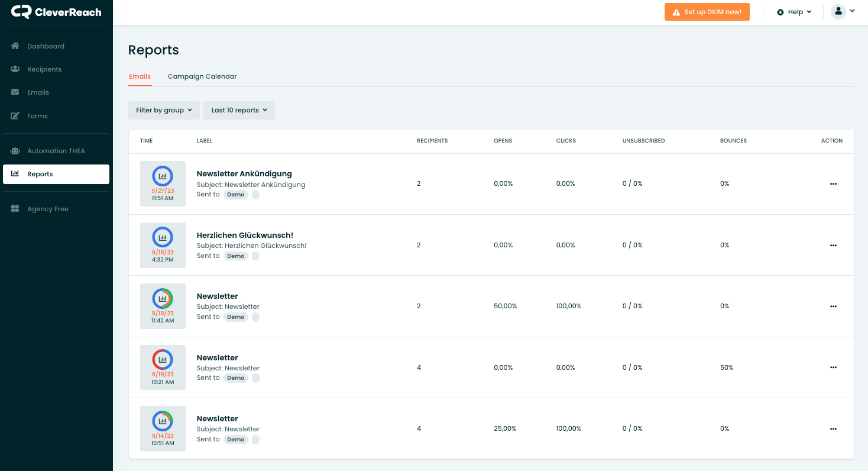Open Dashboard from the sidebar
The image size is (868, 471).
click(x=46, y=46)
